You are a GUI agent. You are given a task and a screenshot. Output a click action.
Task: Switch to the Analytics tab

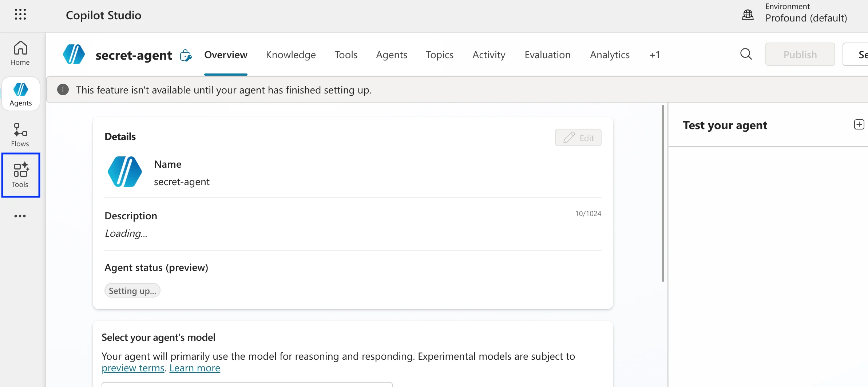610,55
